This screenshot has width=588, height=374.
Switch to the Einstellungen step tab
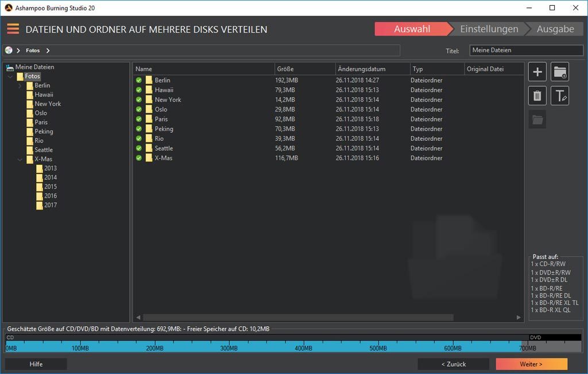(x=489, y=29)
